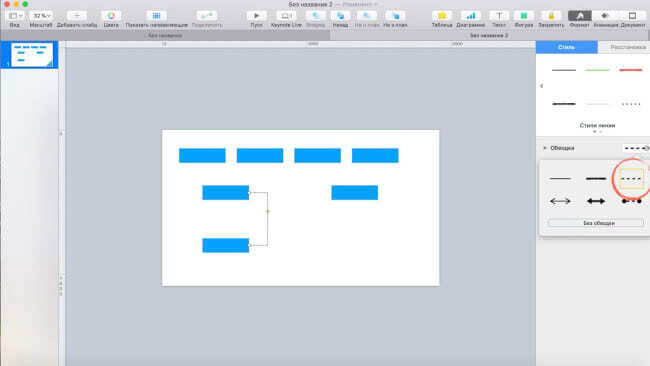Open the green Shape insert icon

click(524, 16)
